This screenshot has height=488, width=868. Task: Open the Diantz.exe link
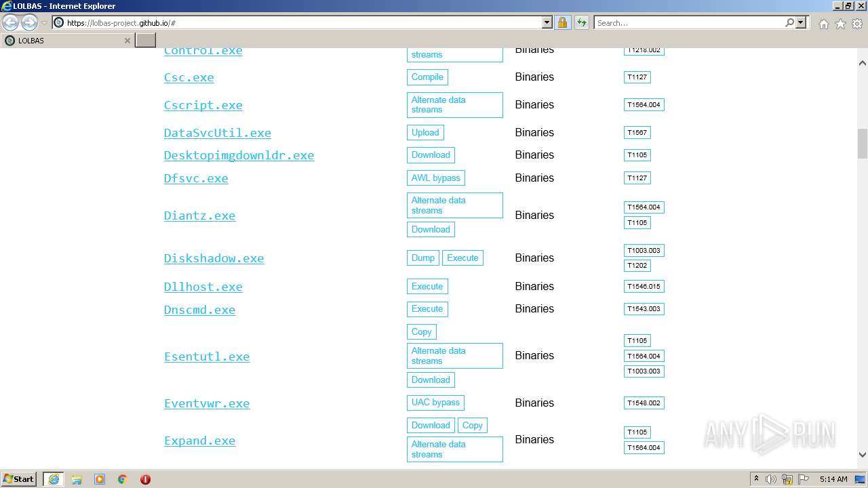point(199,216)
